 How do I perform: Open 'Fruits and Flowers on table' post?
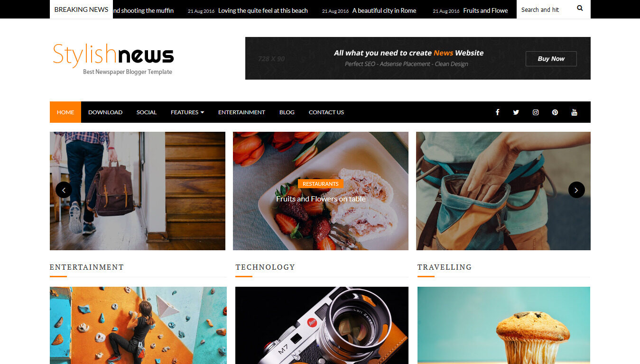pyautogui.click(x=321, y=199)
